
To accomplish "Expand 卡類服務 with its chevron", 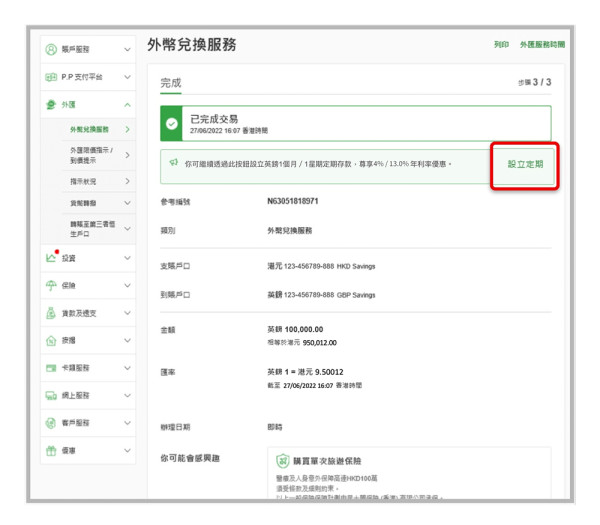I will point(127,368).
